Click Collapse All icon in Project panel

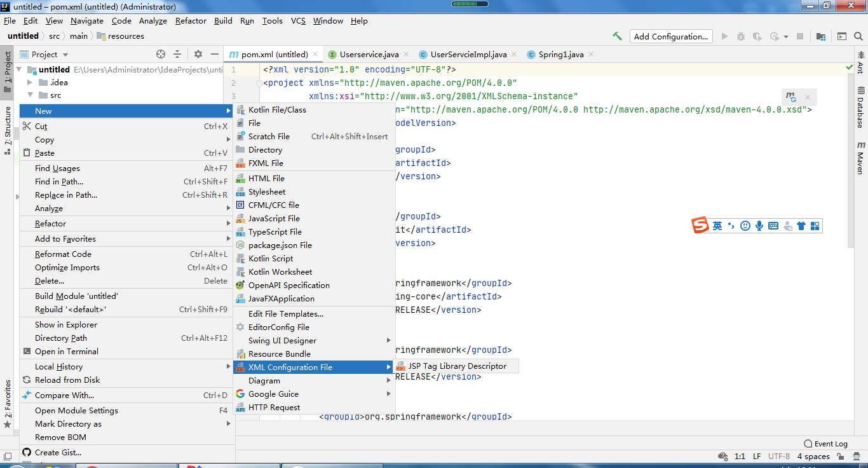click(177, 55)
